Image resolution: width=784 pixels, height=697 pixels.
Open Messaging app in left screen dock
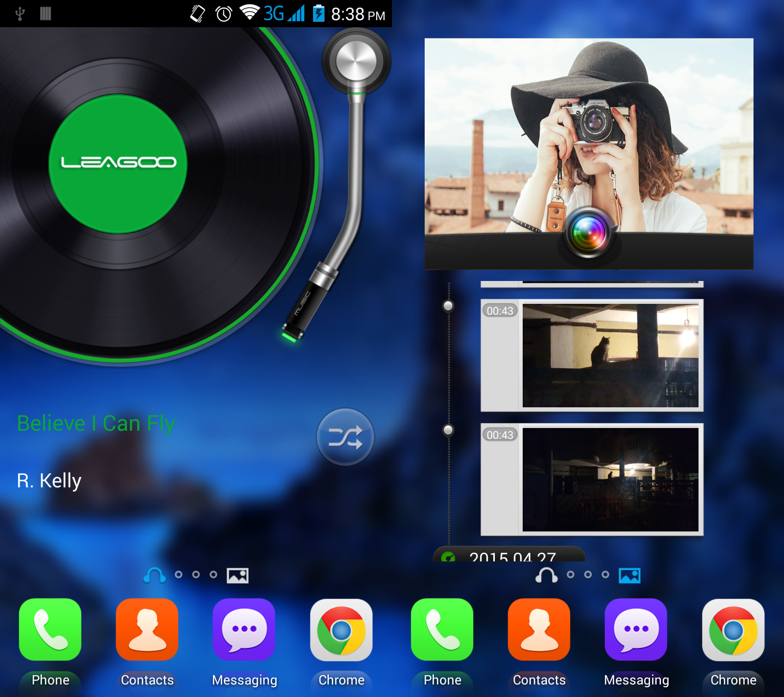click(x=244, y=630)
